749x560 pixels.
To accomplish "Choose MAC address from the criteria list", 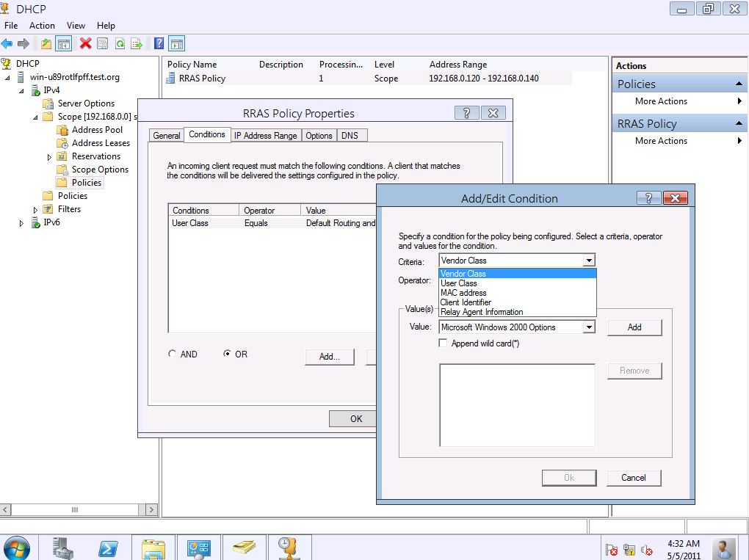I will point(518,293).
